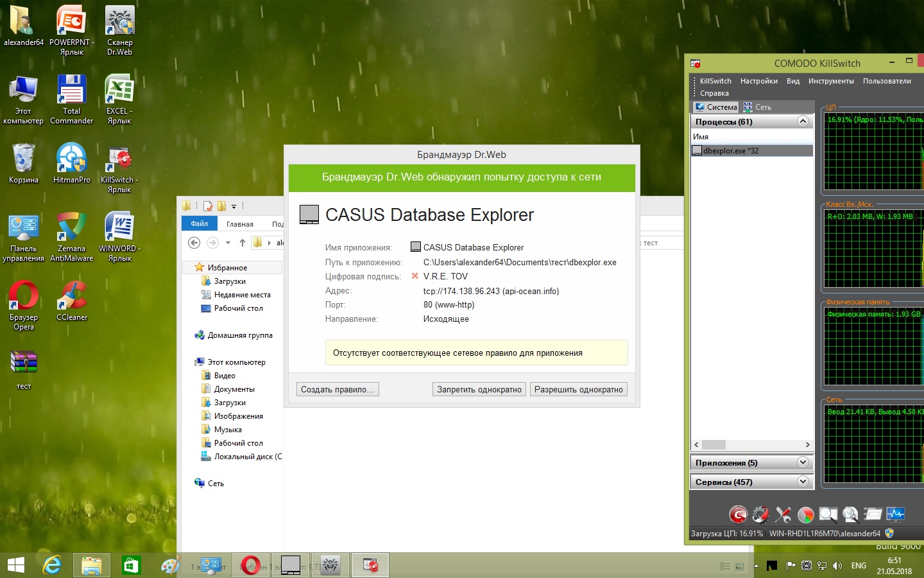Open Internet Explorer from the taskbar
The image size is (924, 578).
(52, 565)
